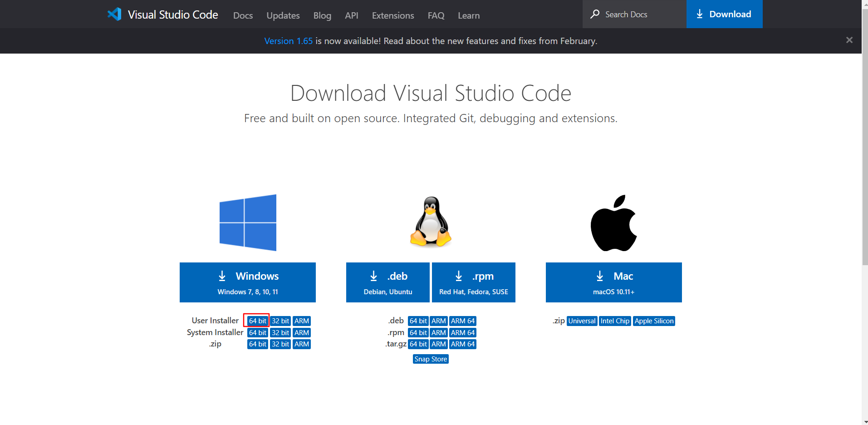Viewport: 868px width, 425px height.
Task: Open the API navigation link
Action: pos(352,15)
